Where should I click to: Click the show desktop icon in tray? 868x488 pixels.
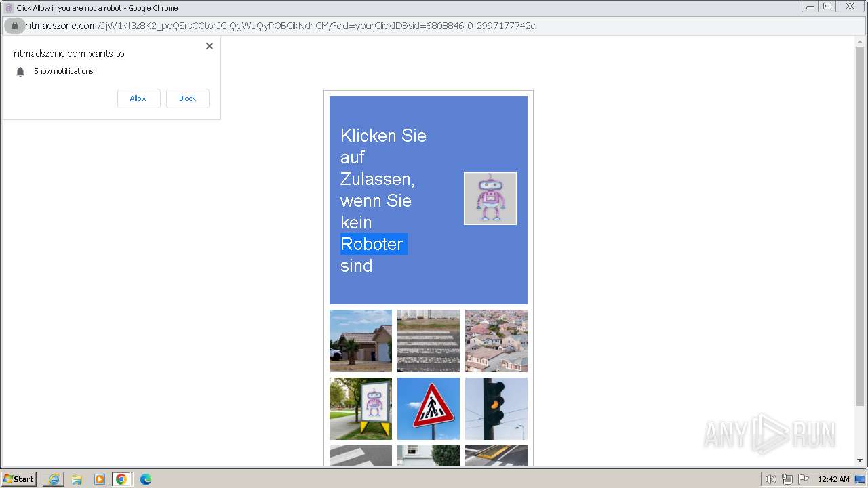(x=860, y=479)
